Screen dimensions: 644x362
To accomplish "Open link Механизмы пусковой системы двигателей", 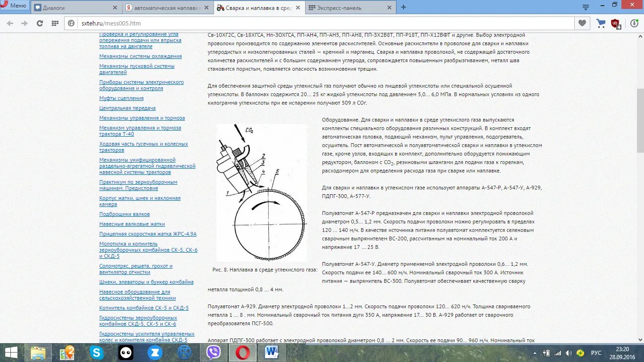I will click(x=137, y=69).
